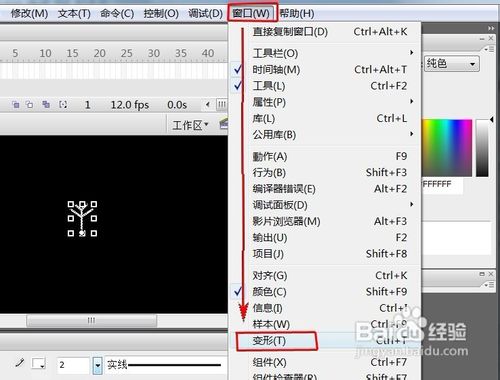Open the 信息(I) info panel
Image resolution: width=500 pixels, height=380 pixels.
pyautogui.click(x=325, y=308)
